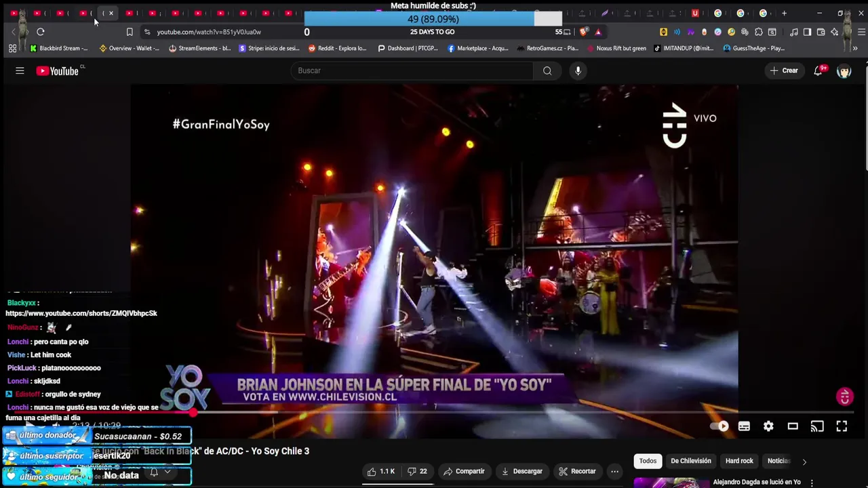Open IMITANDUP TikTok bookmark
Image resolution: width=868 pixels, height=488 pixels.
point(684,48)
